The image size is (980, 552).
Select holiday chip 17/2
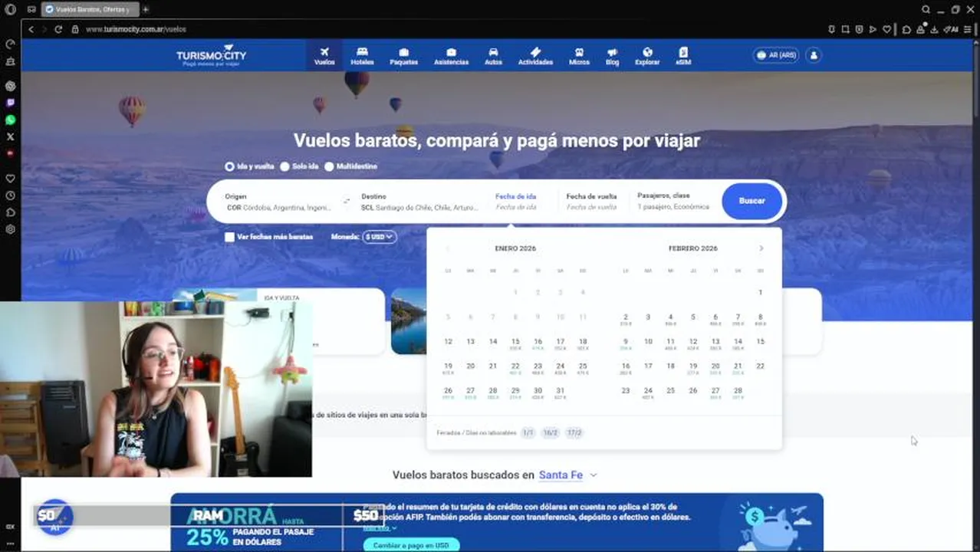(574, 433)
